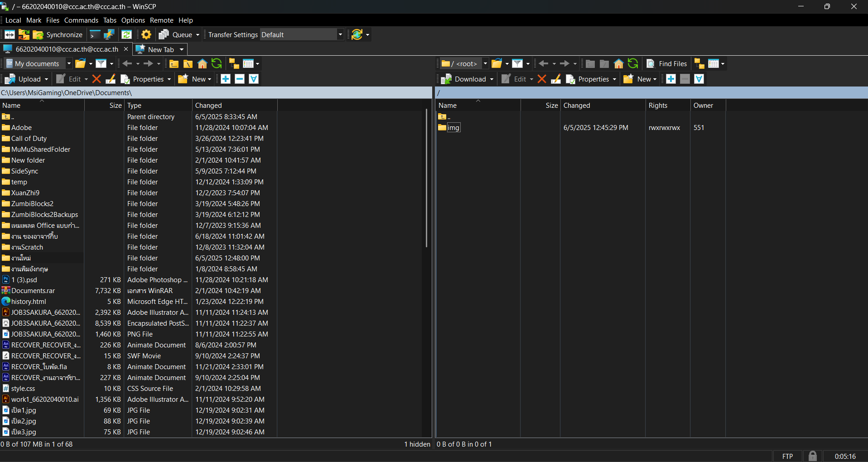Toggle remote directory tree icon

pos(699,63)
